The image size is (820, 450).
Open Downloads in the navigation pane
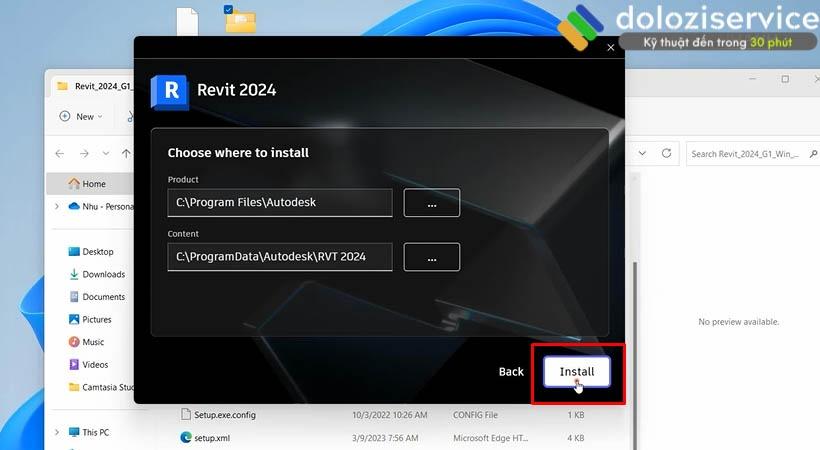(x=103, y=274)
